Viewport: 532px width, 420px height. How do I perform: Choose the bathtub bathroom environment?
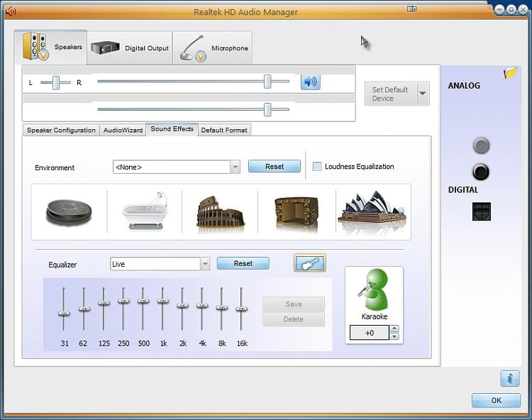pyautogui.click(x=145, y=211)
